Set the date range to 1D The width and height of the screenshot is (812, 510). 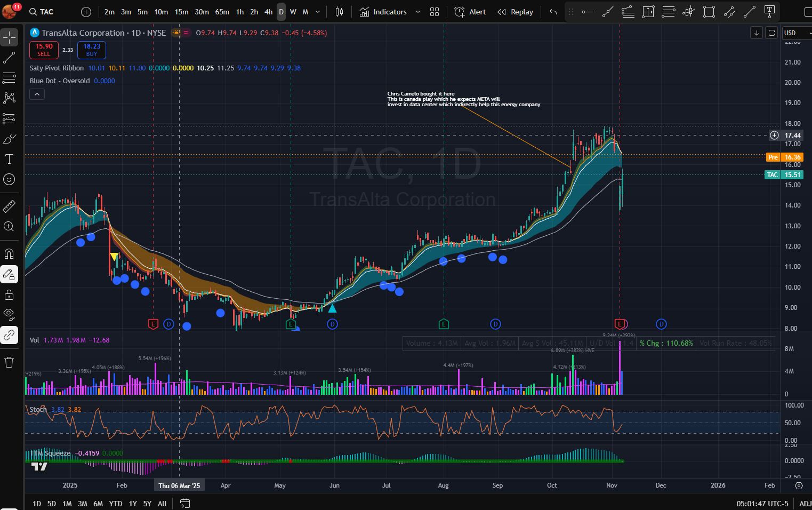tap(37, 504)
